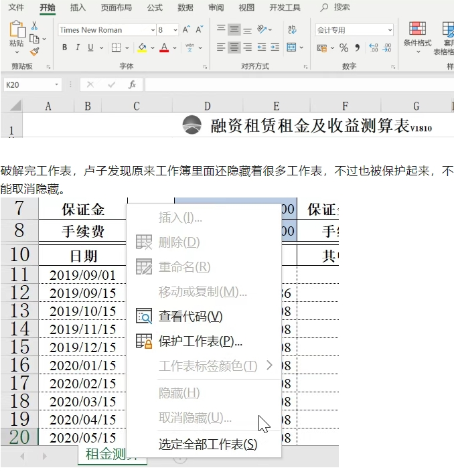Toggle underline formatting
The width and height of the screenshot is (454, 476).
(x=90, y=48)
